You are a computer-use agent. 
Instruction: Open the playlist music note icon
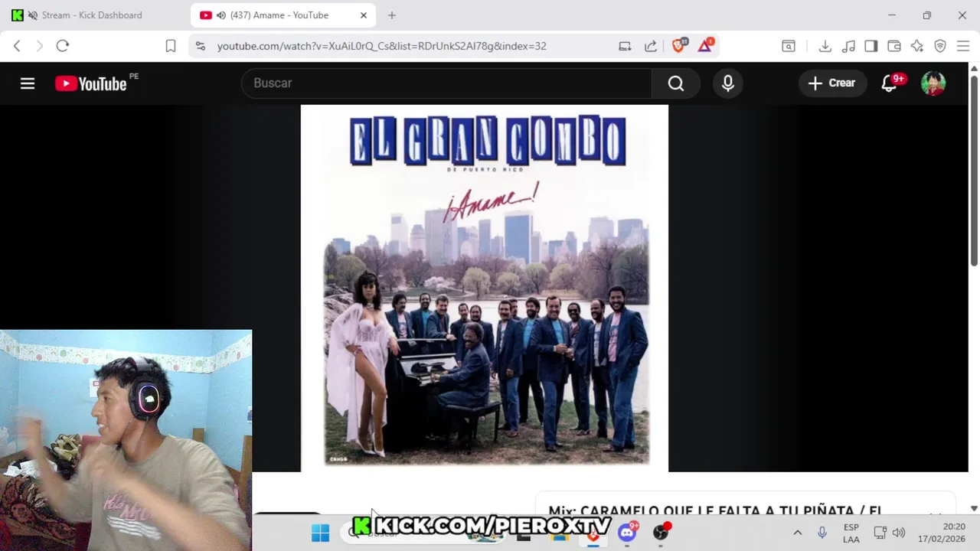tap(848, 46)
